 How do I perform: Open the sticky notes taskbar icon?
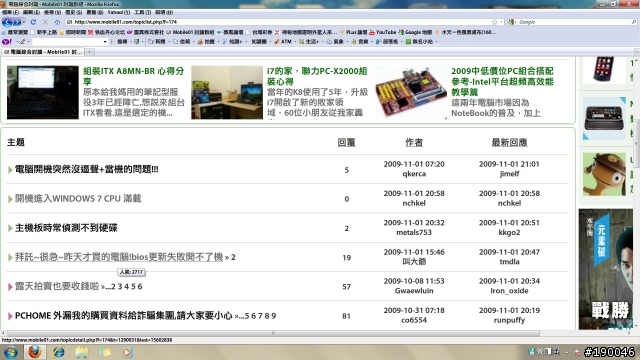click(104, 352)
